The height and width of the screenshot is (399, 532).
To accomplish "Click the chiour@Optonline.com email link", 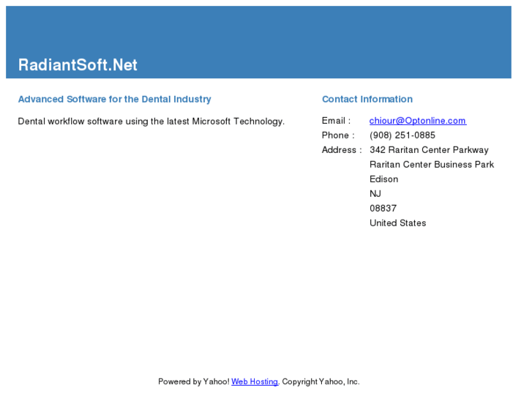I will 417,121.
